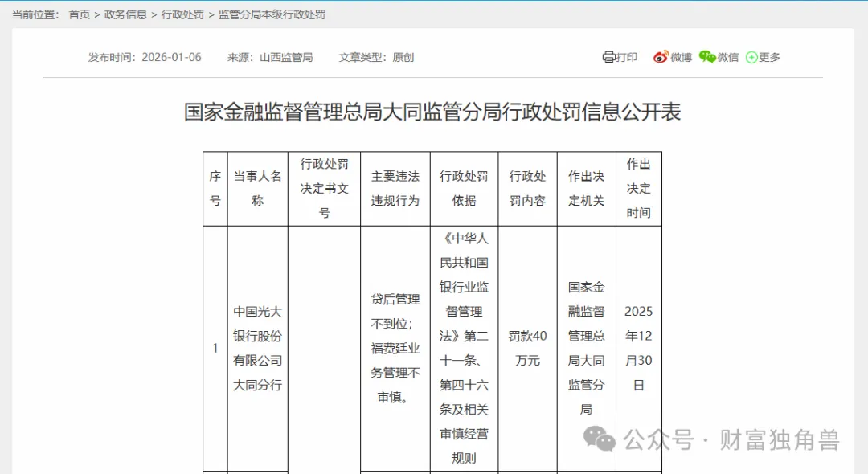The image size is (868, 474).
Task: Click table header 主要违法违规行为
Action: point(395,189)
